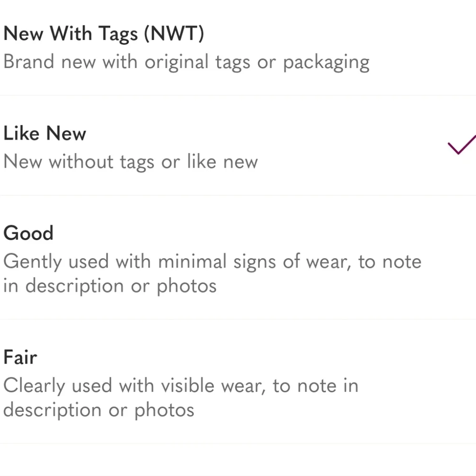Click the word 'New' in the Like New title
Image resolution: width=476 pixels, height=476 pixels.
pos(66,133)
